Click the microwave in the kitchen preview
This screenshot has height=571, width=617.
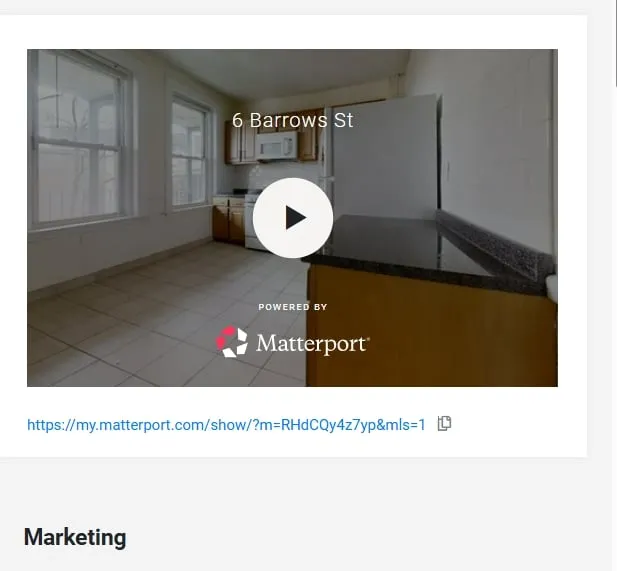275,147
